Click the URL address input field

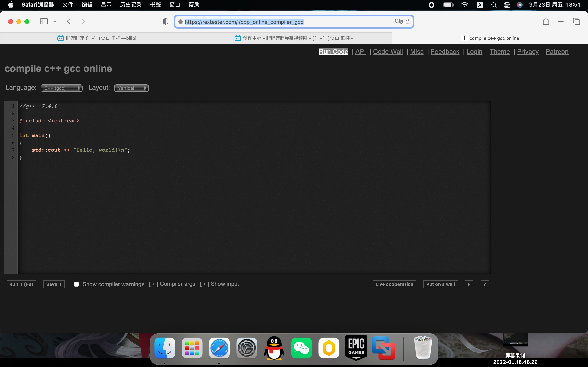coord(293,22)
